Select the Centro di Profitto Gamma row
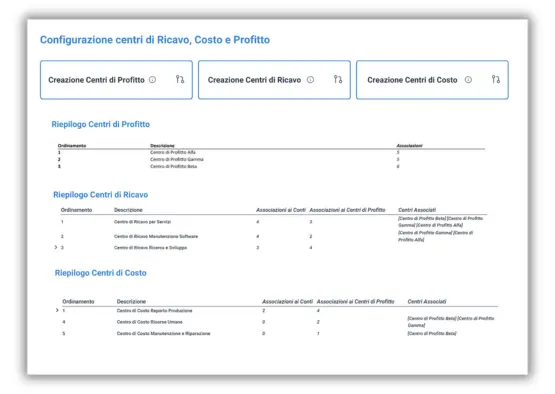The image size is (555, 394). pyautogui.click(x=271, y=159)
